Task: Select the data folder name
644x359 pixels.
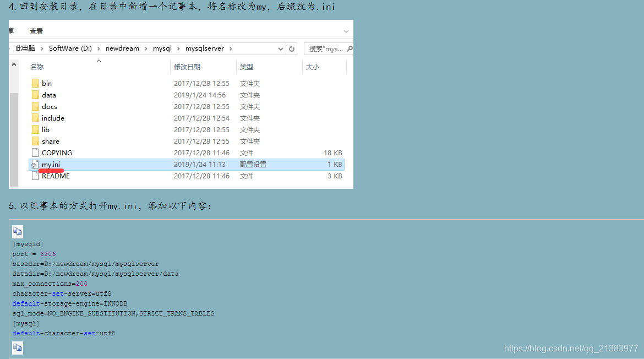Action: point(49,95)
